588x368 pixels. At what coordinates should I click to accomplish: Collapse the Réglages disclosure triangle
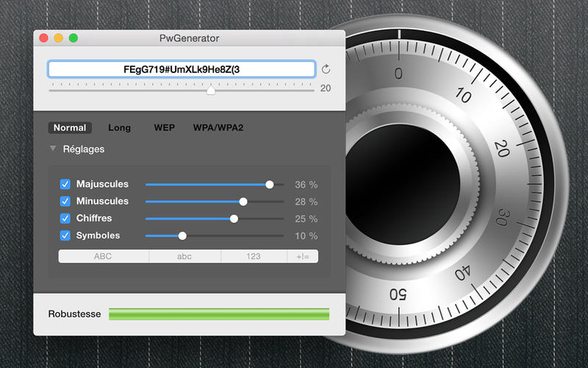[x=53, y=149]
